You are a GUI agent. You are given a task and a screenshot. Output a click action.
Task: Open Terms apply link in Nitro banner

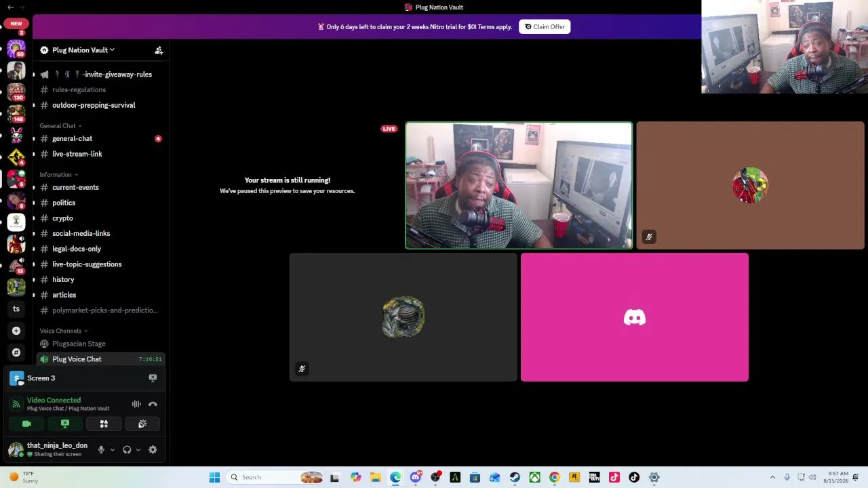[x=494, y=27]
